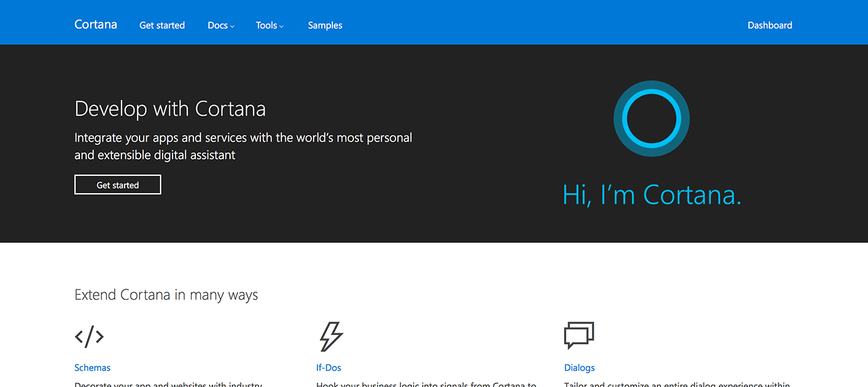Image resolution: width=868 pixels, height=387 pixels.
Task: Click the description text under Schemas
Action: (168, 384)
